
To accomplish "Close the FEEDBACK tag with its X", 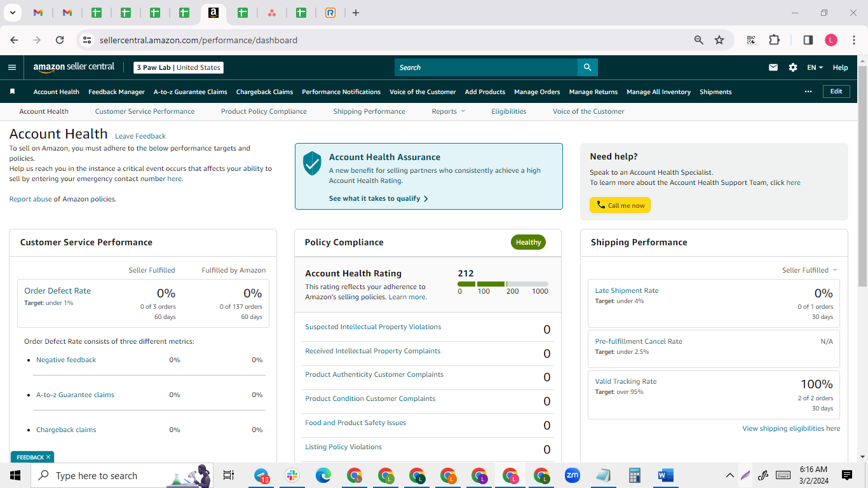I will point(48,457).
